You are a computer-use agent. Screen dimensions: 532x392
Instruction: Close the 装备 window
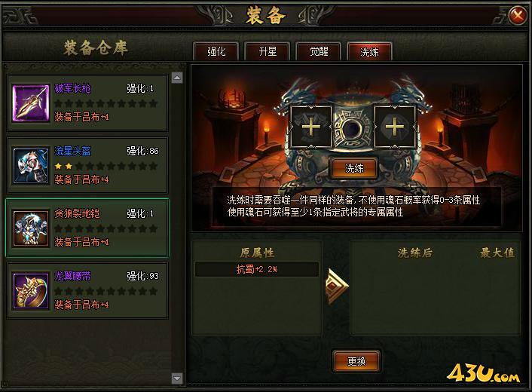tap(518, 15)
